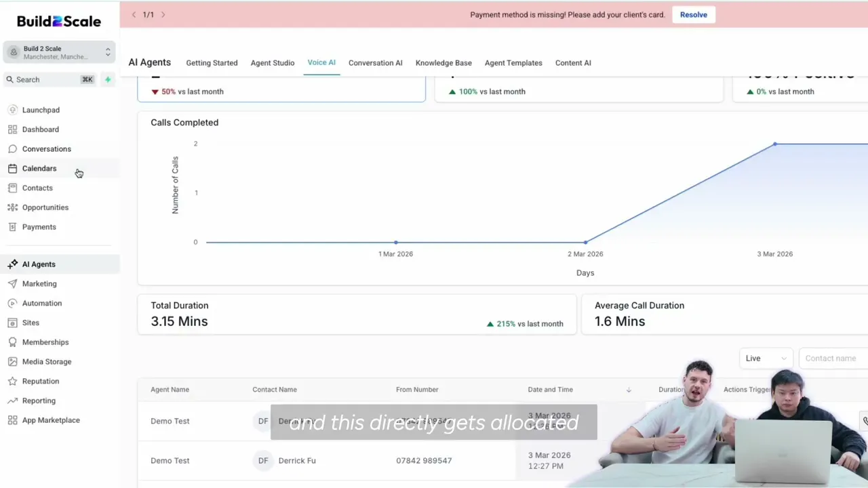Open the Agent Templates tab
868x488 pixels.
(x=513, y=63)
